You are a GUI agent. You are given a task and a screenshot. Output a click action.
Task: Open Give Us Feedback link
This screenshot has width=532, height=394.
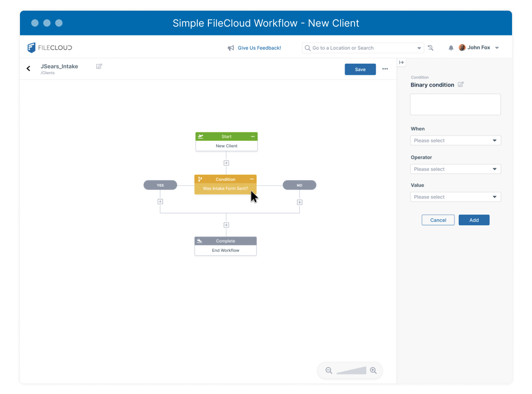tap(259, 48)
